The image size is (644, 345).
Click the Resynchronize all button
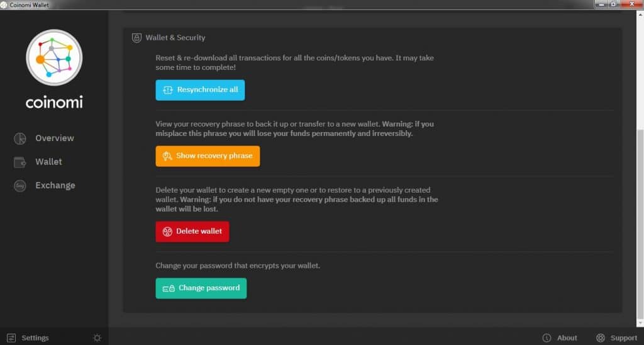click(x=200, y=90)
